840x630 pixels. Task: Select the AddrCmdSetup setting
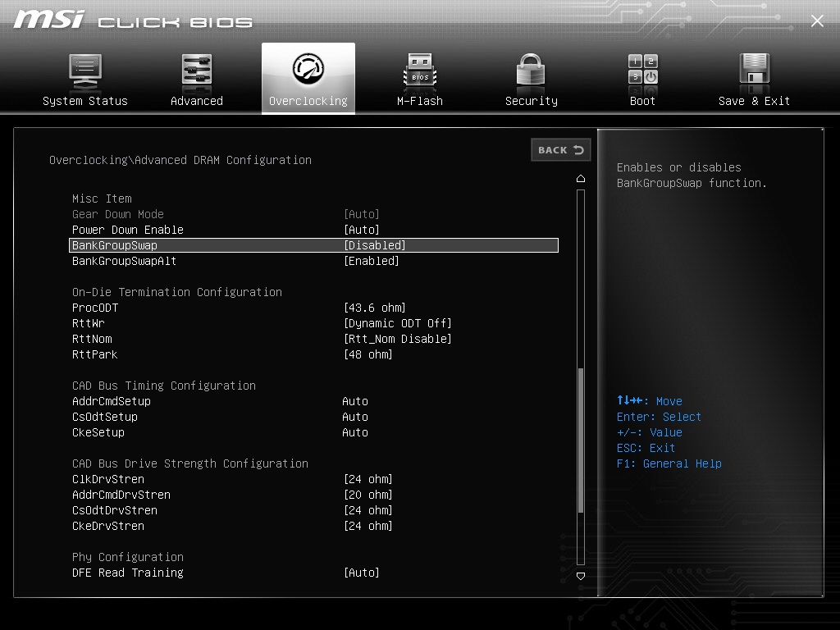click(x=112, y=401)
